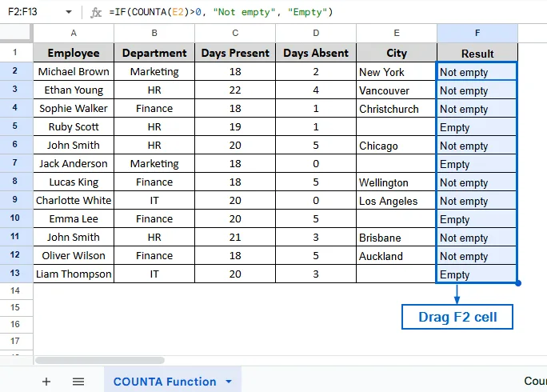Select the Sophie Walker cell
Screen dimensions: 547x392
point(74,109)
